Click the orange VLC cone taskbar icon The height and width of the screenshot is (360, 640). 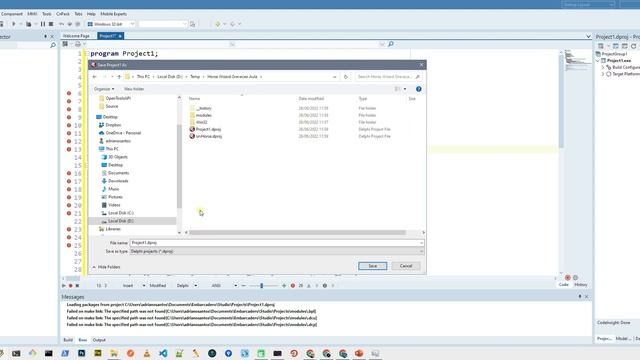[147, 353]
